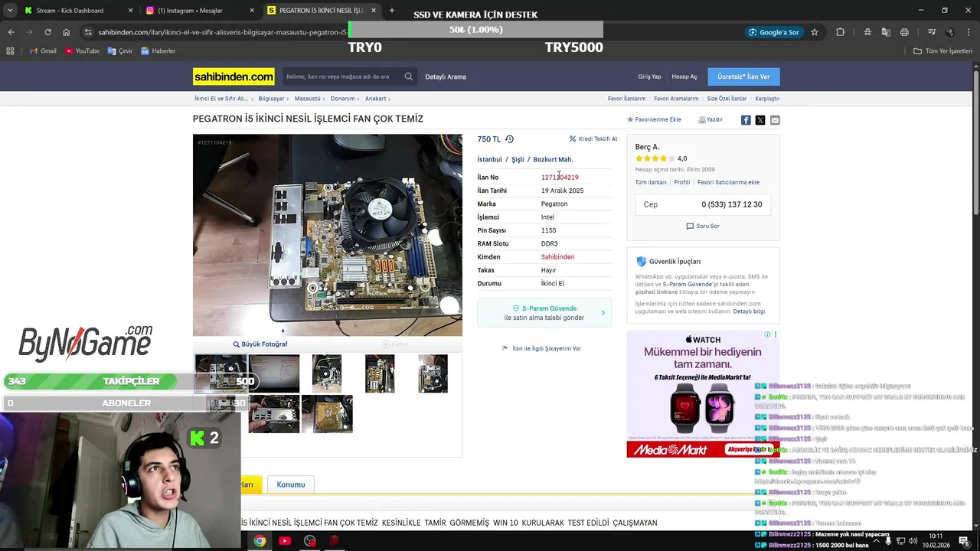Open YouTube bookmark
The height and width of the screenshot is (551, 980).
[83, 51]
